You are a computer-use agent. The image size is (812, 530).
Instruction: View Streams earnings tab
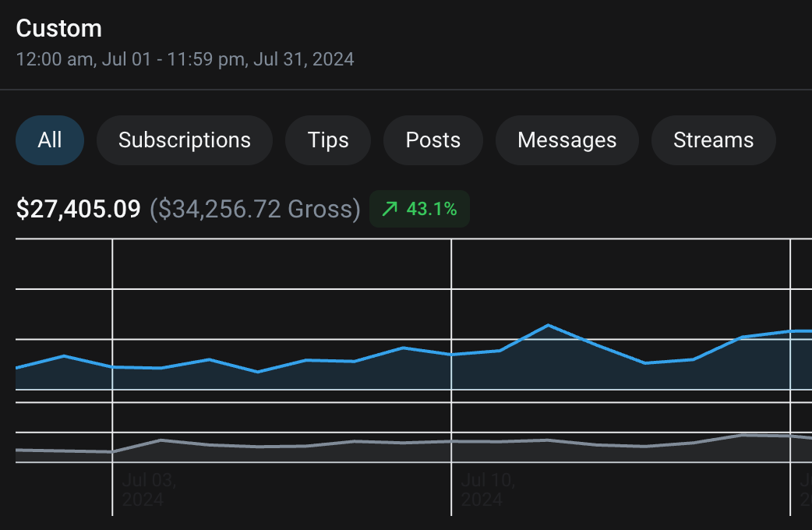(x=713, y=140)
